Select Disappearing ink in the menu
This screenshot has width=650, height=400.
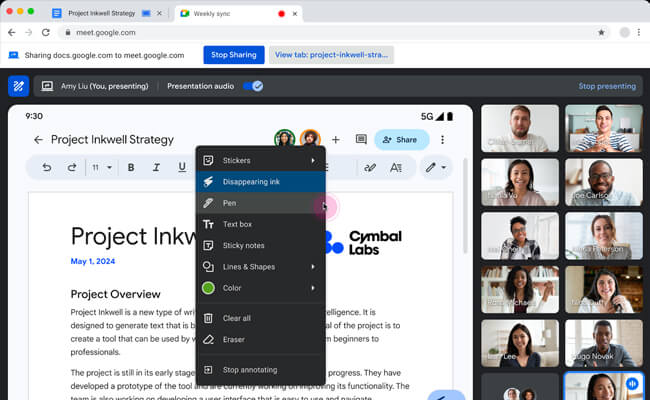[x=261, y=182]
